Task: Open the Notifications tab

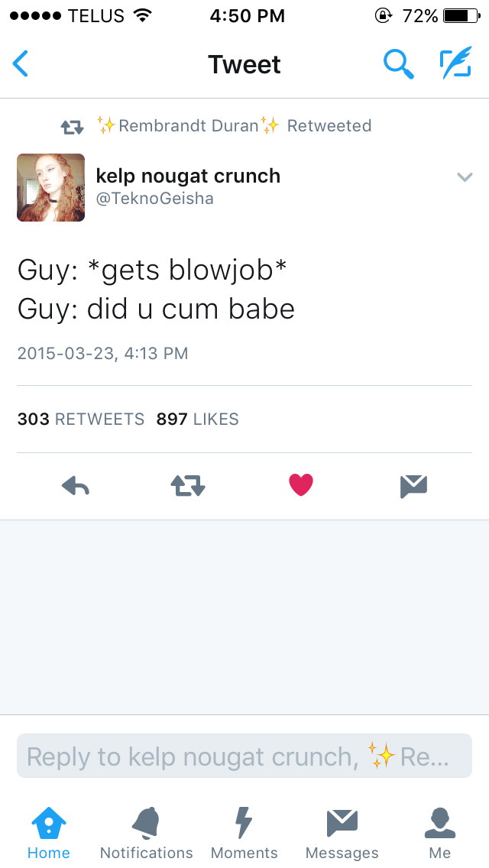Action: pos(146,833)
